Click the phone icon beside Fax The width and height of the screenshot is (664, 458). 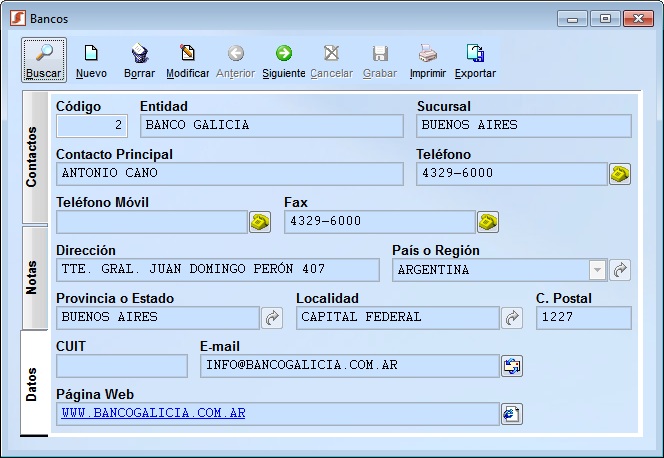click(x=488, y=222)
